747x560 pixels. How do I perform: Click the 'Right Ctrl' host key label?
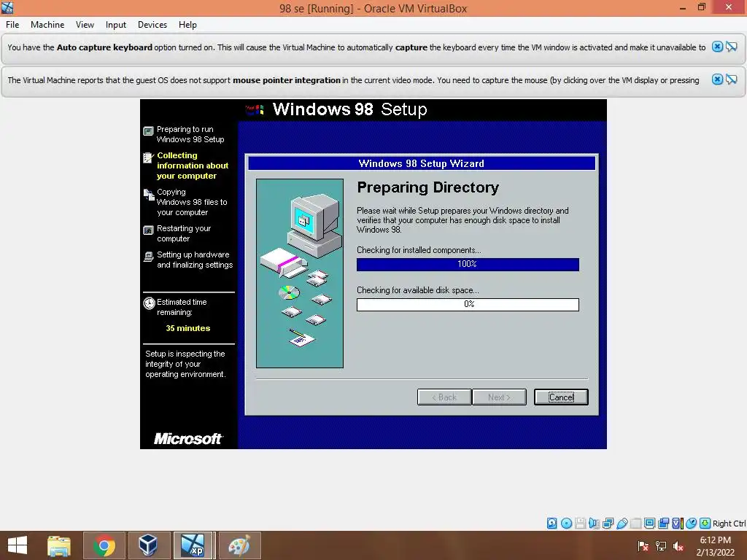(729, 524)
